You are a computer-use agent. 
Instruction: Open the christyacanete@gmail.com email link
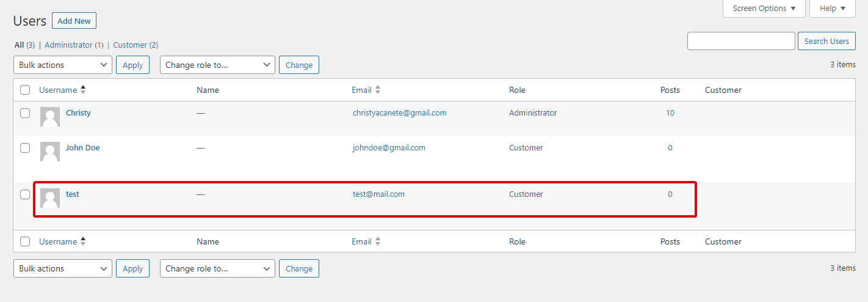click(399, 113)
